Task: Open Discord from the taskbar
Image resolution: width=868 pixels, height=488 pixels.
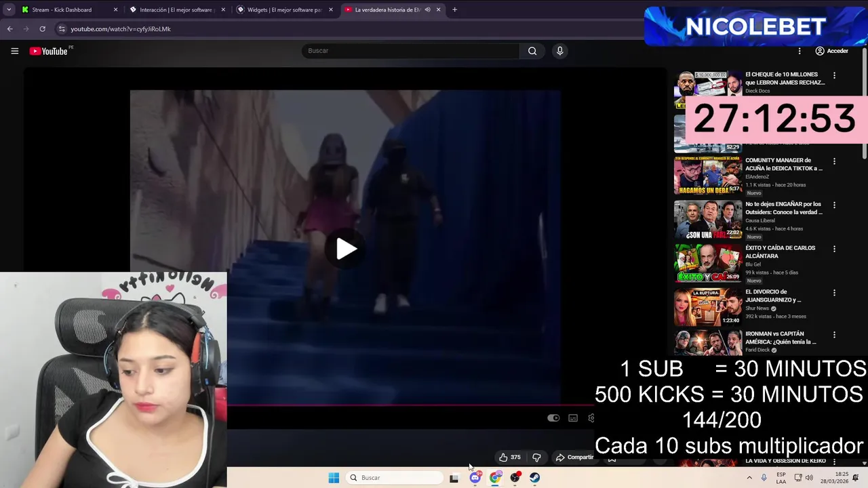Action: pos(475,478)
